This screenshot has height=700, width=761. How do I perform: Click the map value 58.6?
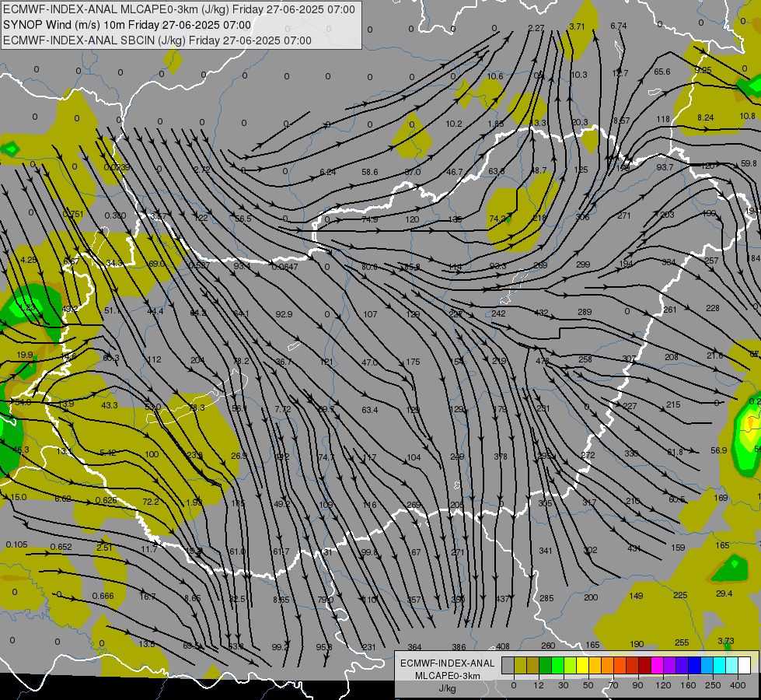coord(370,172)
